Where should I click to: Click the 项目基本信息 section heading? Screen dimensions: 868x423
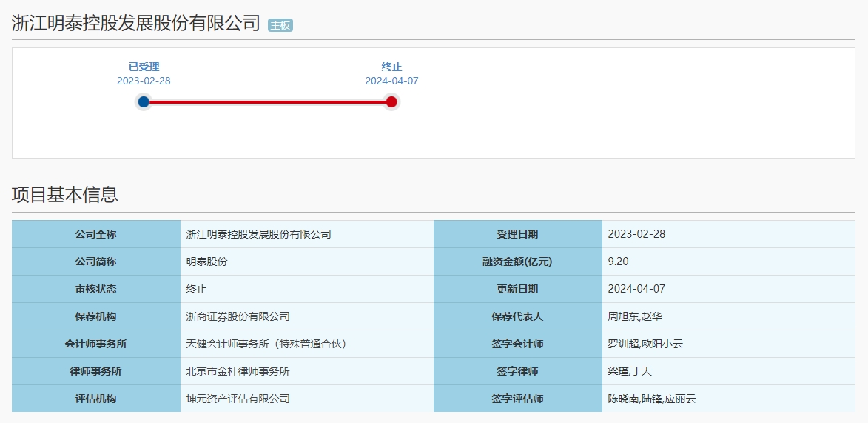tap(65, 195)
